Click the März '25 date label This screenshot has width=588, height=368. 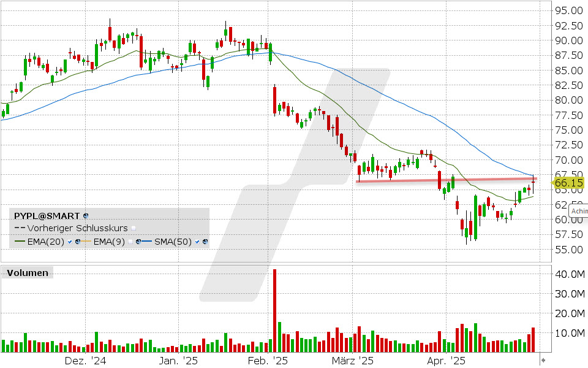coord(353,361)
